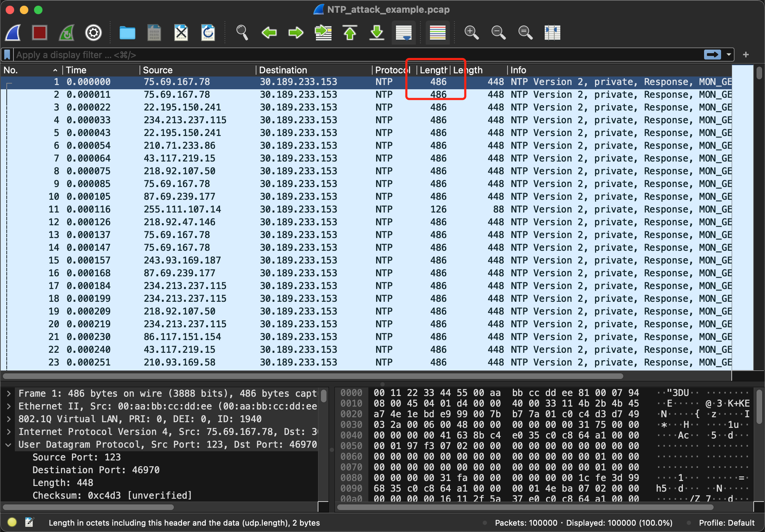Open capture options gear icon
Image resolution: width=765 pixels, height=532 pixels.
[x=93, y=33]
